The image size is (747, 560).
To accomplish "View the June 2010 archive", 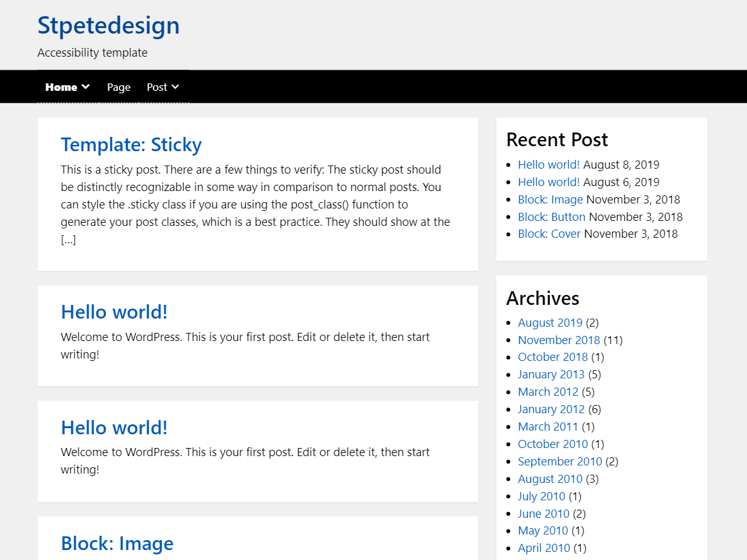I will coord(543,514).
